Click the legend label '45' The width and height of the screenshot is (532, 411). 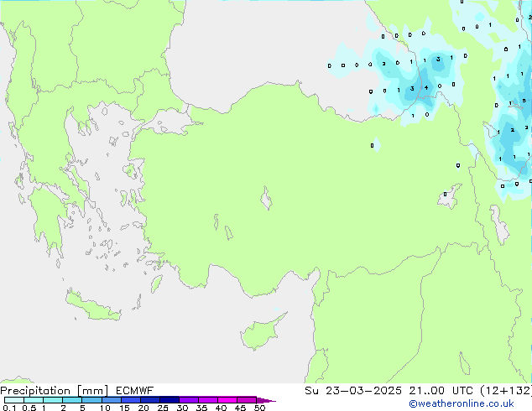(x=240, y=408)
